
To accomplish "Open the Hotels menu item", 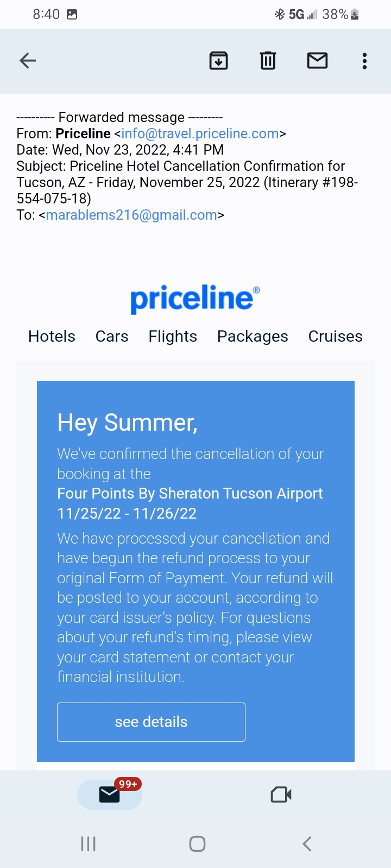I will pos(52,336).
